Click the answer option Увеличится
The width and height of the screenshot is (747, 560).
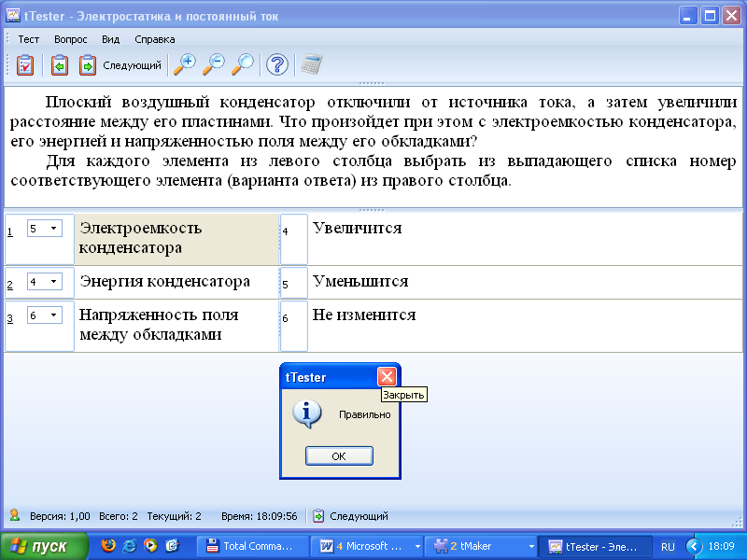pyautogui.click(x=357, y=229)
